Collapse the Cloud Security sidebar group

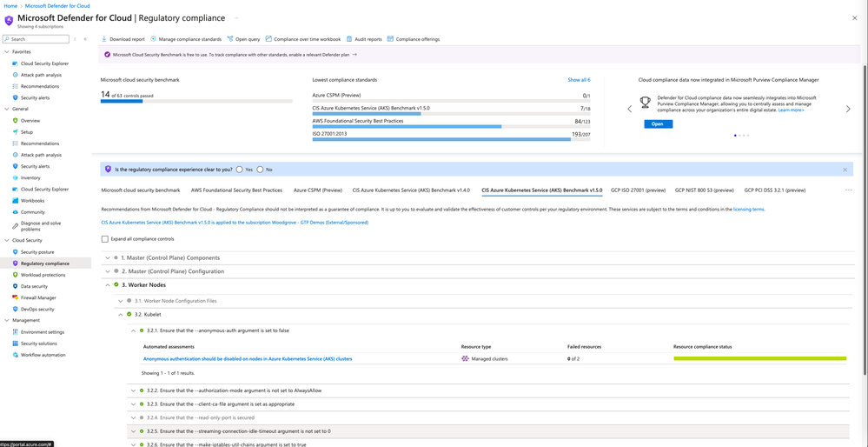[x=7, y=240]
